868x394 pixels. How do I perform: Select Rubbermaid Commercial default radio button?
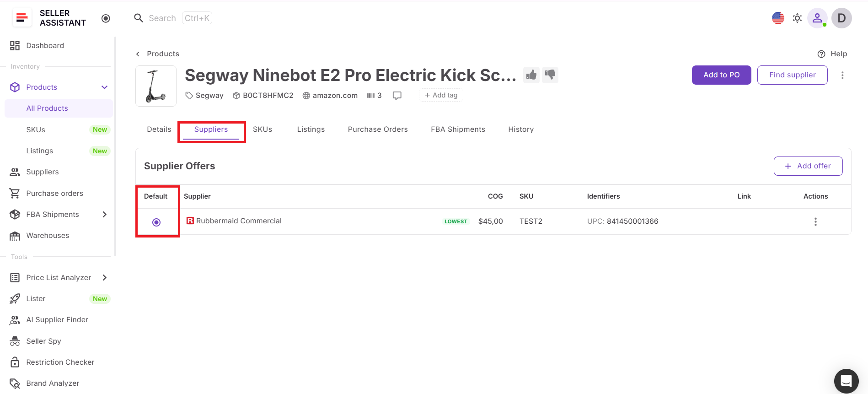point(156,222)
